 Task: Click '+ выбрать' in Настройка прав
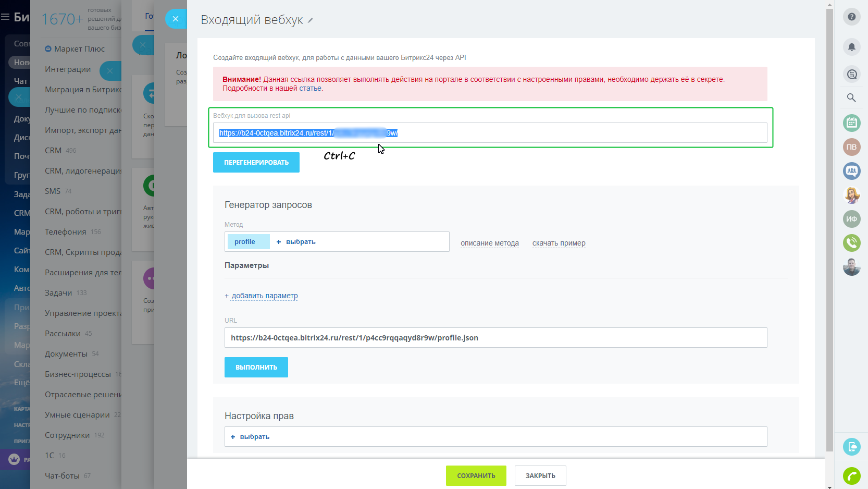250,437
